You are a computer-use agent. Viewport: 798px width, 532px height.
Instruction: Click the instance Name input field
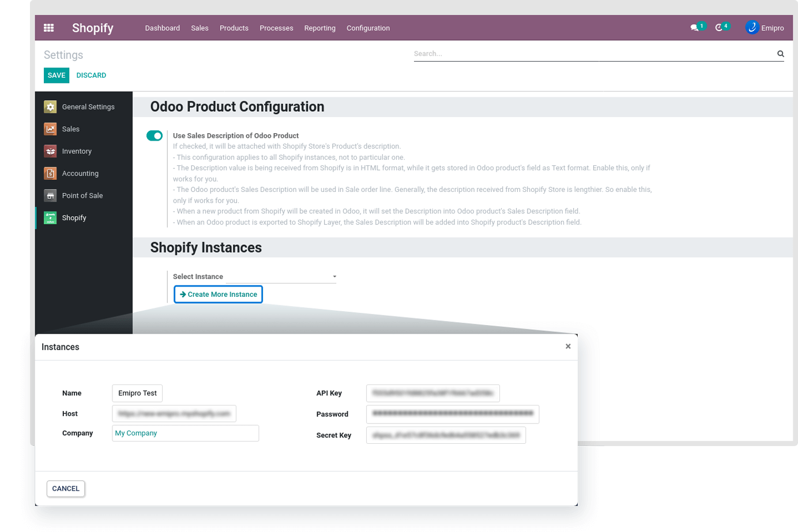pos(137,393)
